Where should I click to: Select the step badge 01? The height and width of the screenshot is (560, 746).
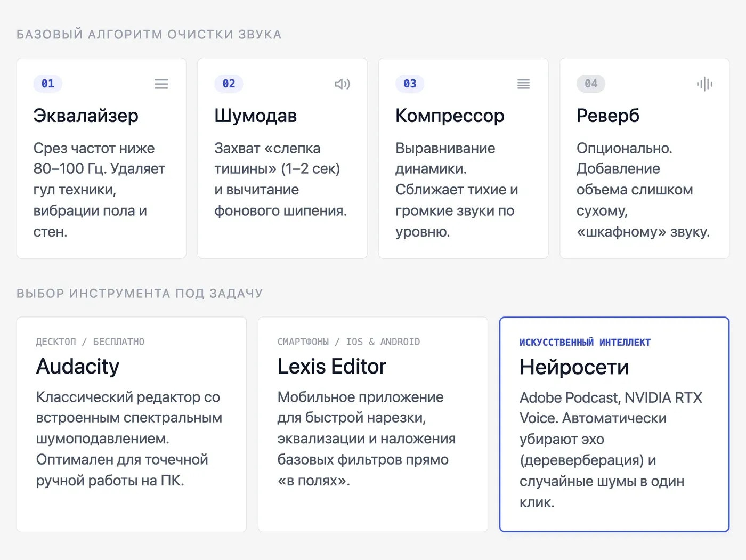(x=48, y=84)
